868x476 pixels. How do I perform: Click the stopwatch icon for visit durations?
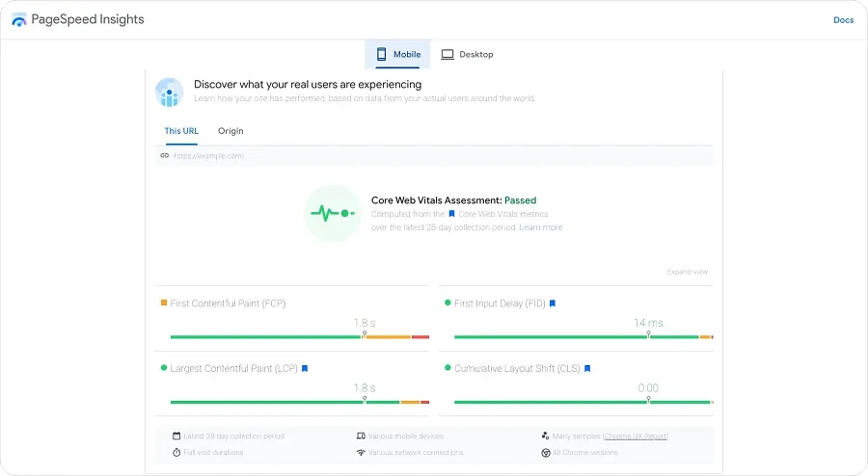176,452
